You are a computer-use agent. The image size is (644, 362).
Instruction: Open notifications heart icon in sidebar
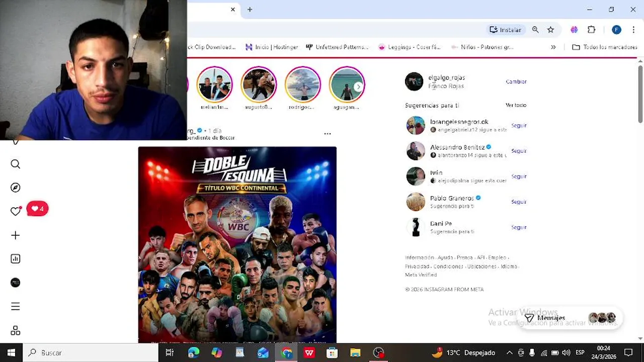coord(16,211)
